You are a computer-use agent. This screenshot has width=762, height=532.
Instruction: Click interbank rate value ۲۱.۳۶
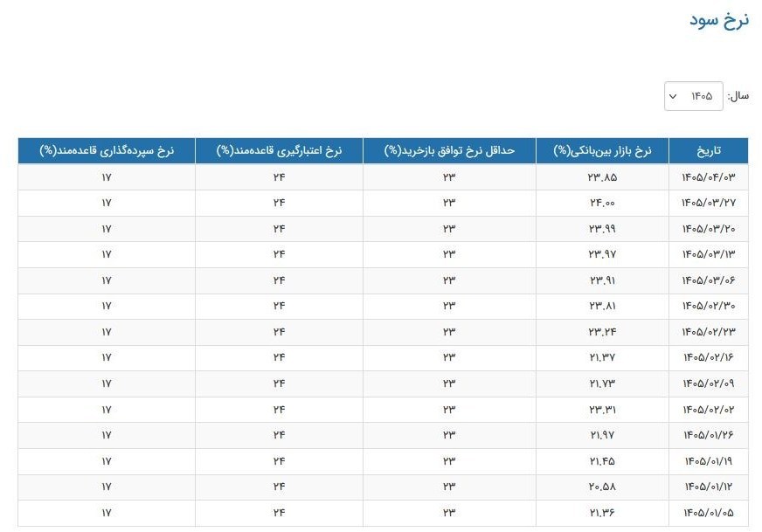tap(602, 513)
